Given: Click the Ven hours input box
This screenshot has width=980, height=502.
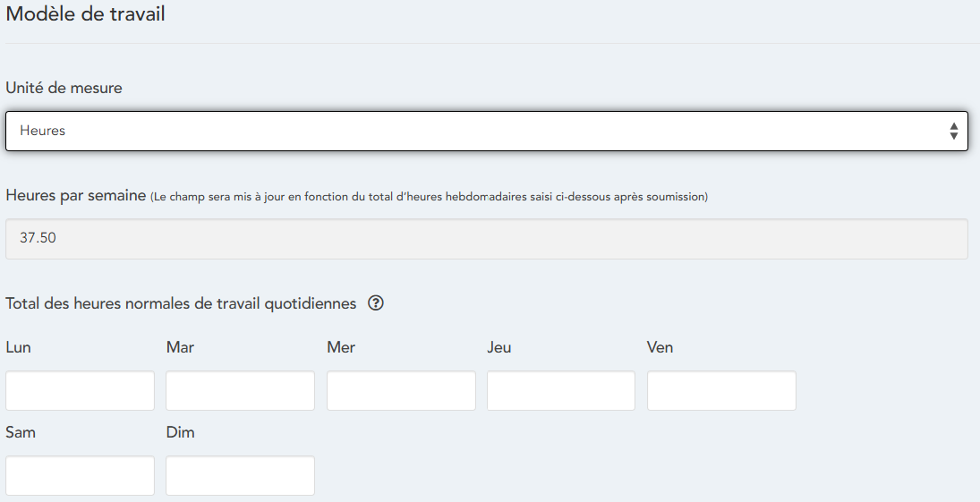Looking at the screenshot, I should click(721, 391).
